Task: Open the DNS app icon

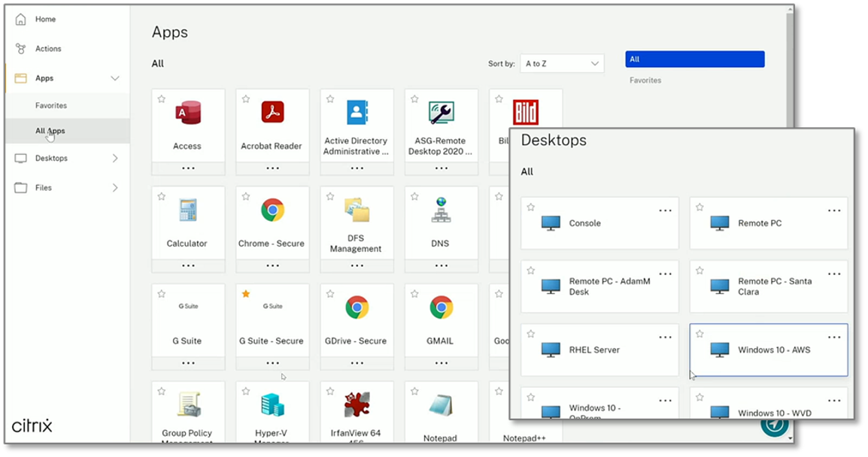Action: [440, 210]
